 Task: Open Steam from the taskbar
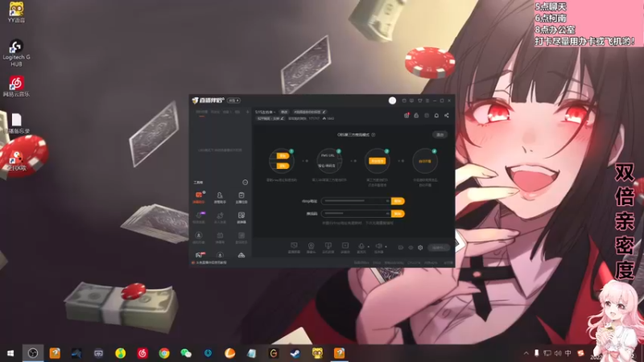coord(295,353)
